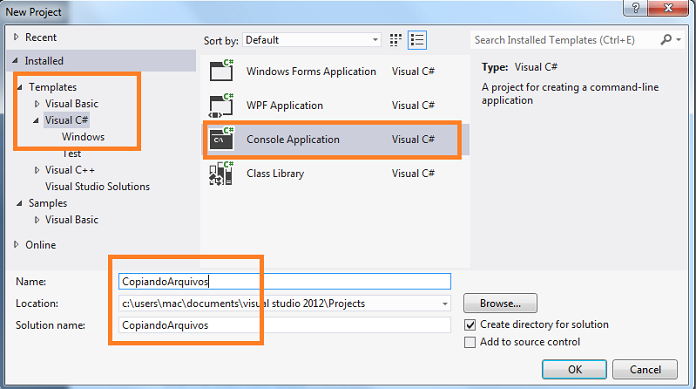Click the Class Library template icon

click(x=221, y=173)
